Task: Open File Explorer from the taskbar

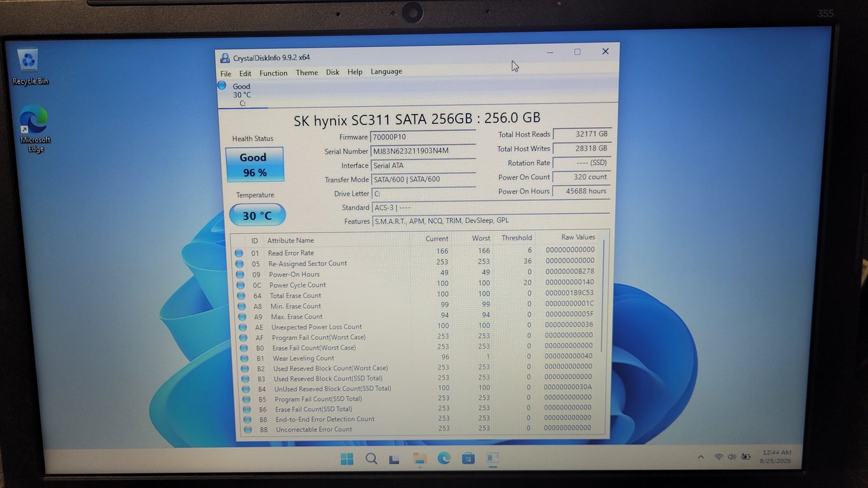Action: [419, 458]
